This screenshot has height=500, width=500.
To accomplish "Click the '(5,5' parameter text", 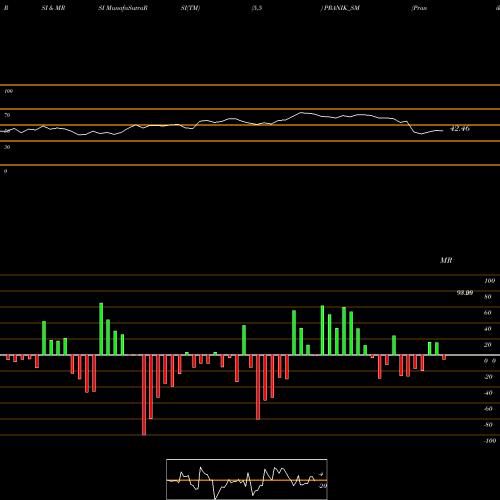I will (x=257, y=8).
